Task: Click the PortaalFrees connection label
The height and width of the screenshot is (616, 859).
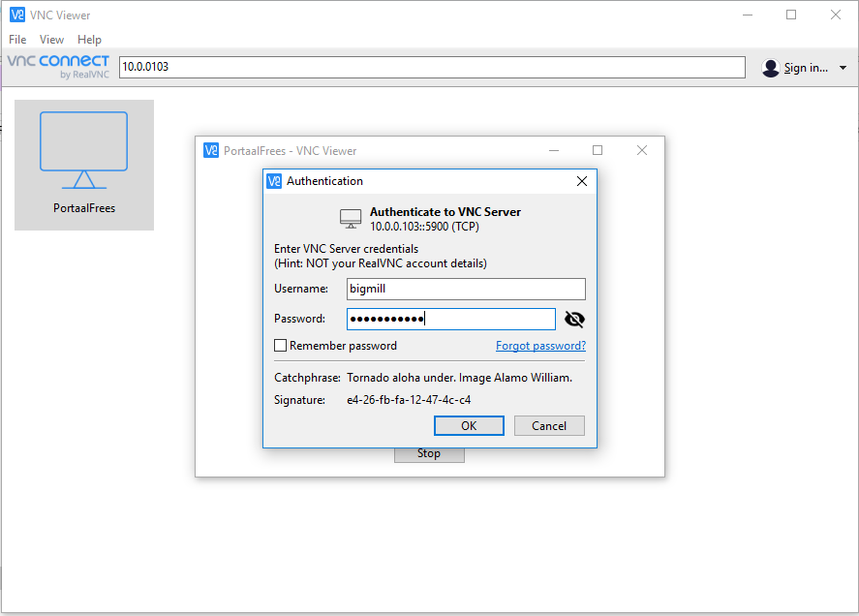Action: pyautogui.click(x=84, y=208)
